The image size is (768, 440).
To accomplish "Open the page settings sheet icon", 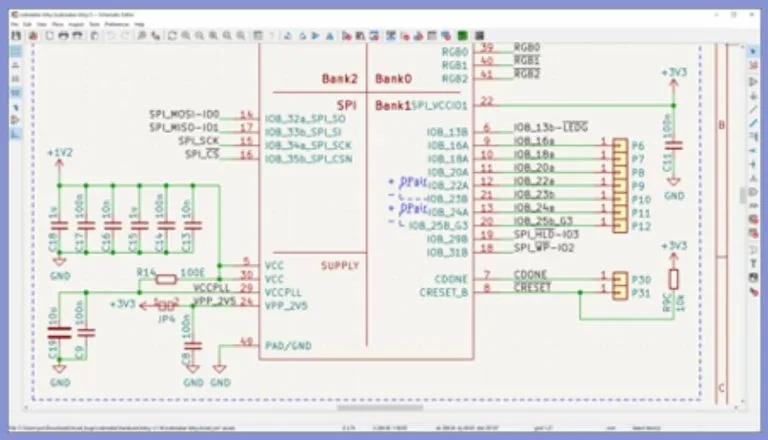I will pyautogui.click(x=49, y=36).
